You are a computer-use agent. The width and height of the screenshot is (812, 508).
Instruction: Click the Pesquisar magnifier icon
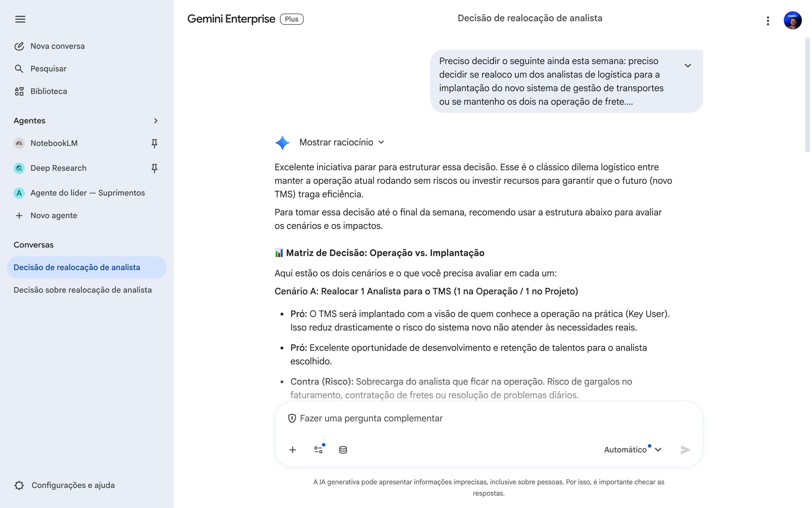pos(19,69)
